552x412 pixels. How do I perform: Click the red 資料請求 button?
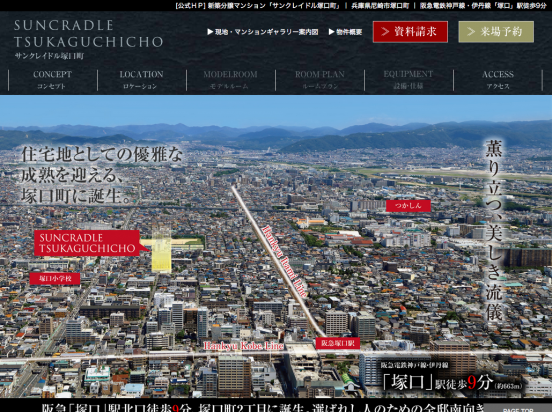[x=410, y=32]
